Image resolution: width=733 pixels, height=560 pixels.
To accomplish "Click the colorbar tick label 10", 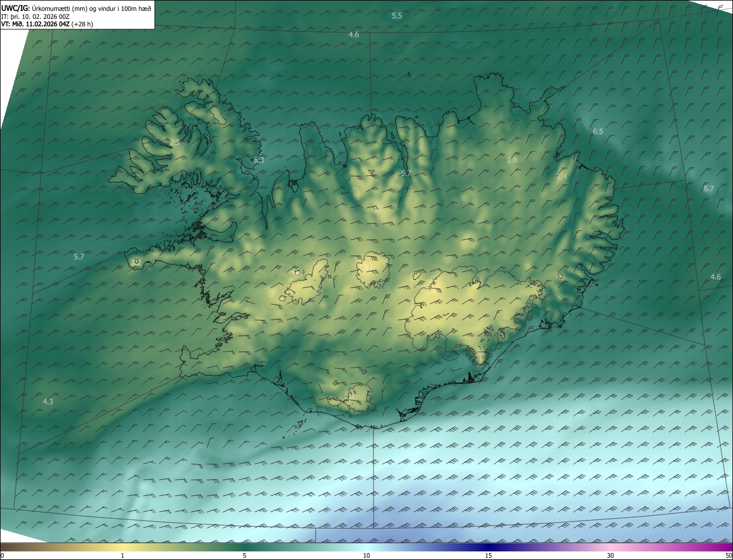I will coord(366,555).
